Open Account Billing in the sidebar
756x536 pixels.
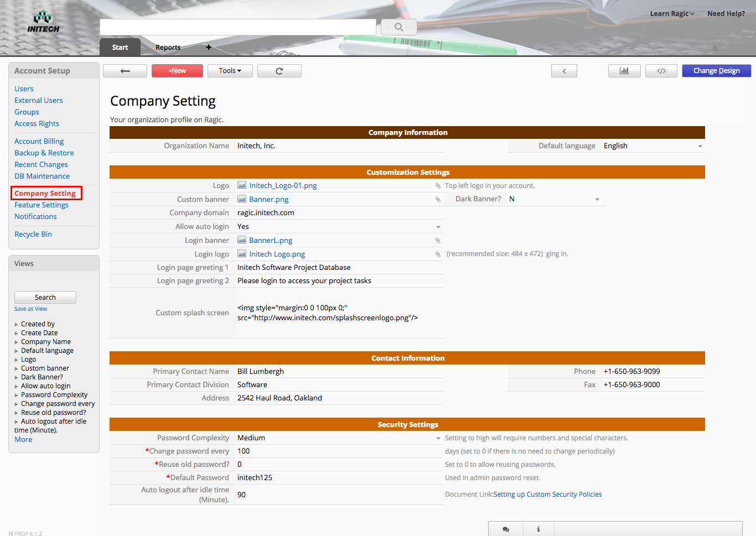(39, 141)
